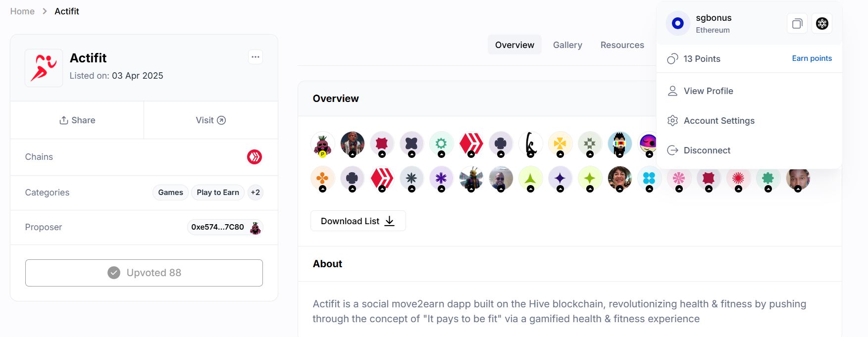
Task: Visit the Actifit website
Action: [211, 120]
